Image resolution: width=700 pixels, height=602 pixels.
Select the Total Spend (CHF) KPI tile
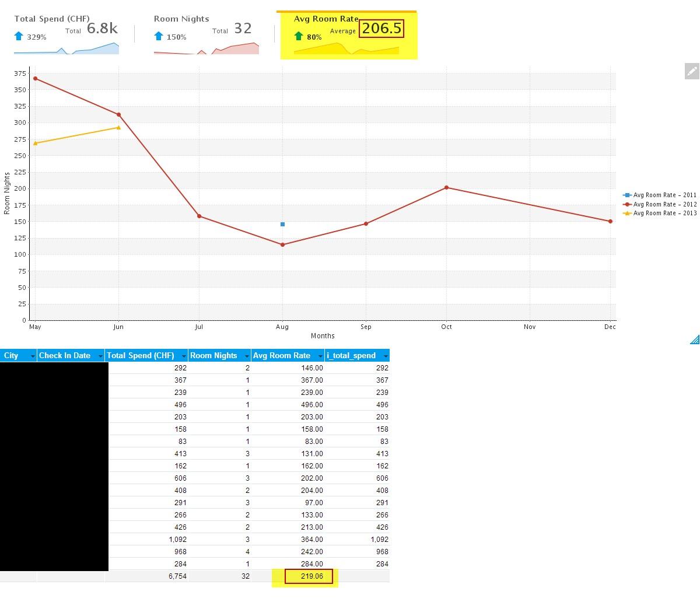(67, 35)
